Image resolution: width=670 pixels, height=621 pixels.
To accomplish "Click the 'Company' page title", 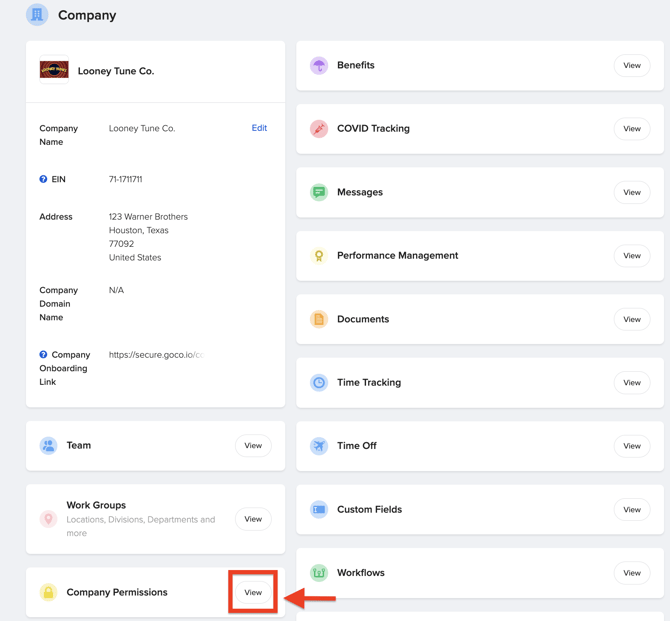I will [x=87, y=15].
